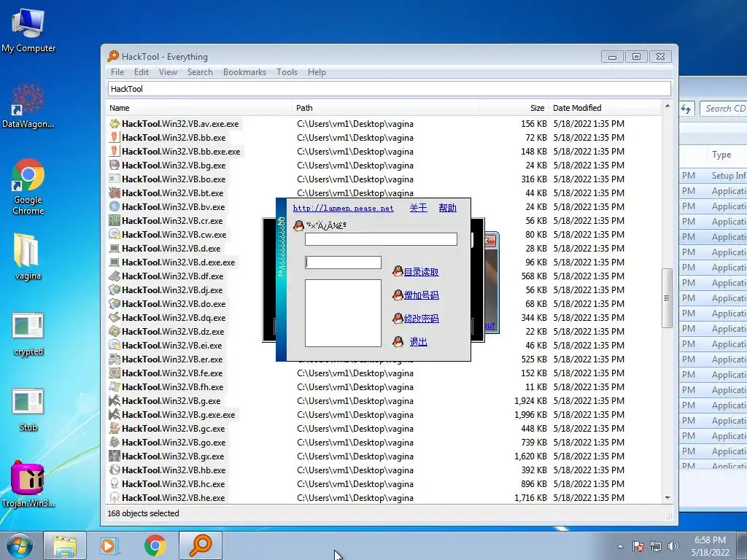Sort by Date Modified column
Screen dimensions: 747x560
[x=605, y=108]
